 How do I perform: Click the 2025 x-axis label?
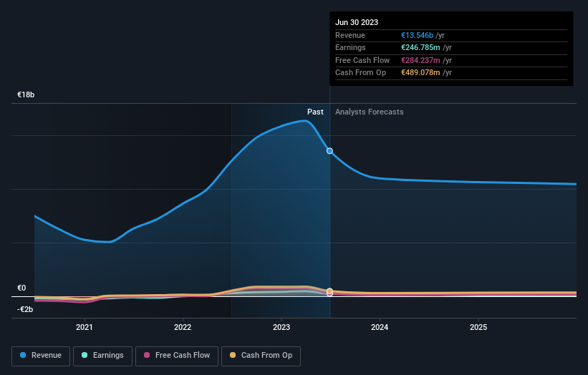[x=478, y=328]
